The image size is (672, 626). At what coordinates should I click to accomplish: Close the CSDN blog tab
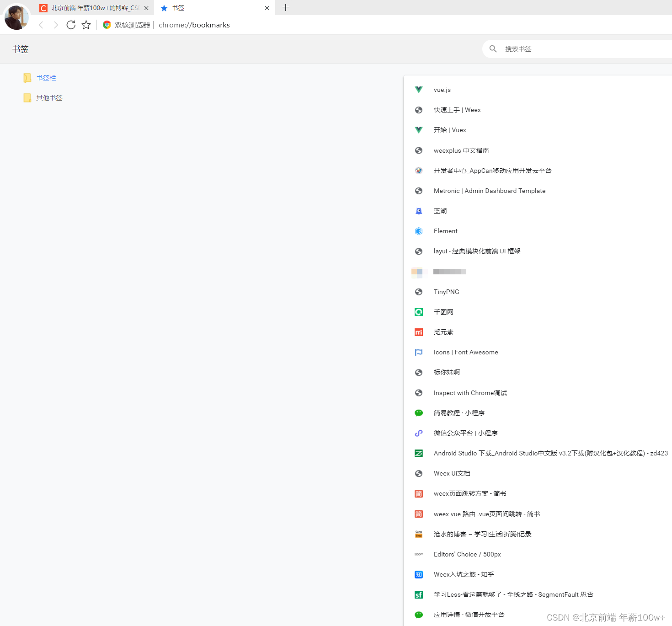point(146,8)
